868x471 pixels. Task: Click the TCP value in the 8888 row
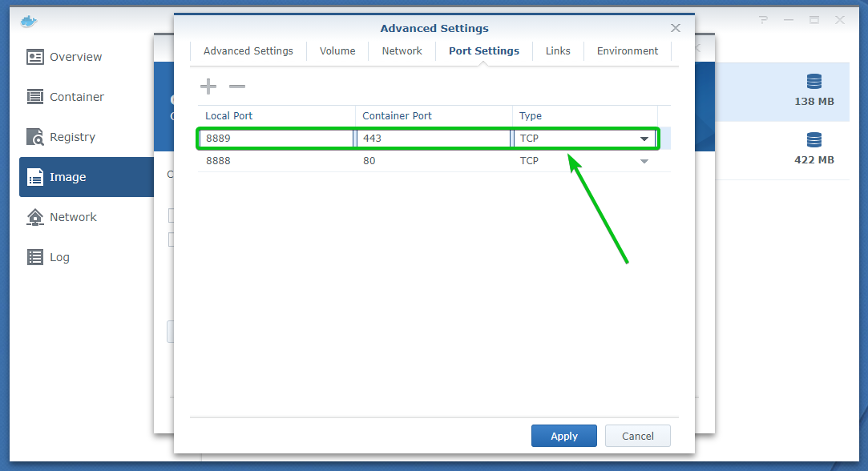529,161
